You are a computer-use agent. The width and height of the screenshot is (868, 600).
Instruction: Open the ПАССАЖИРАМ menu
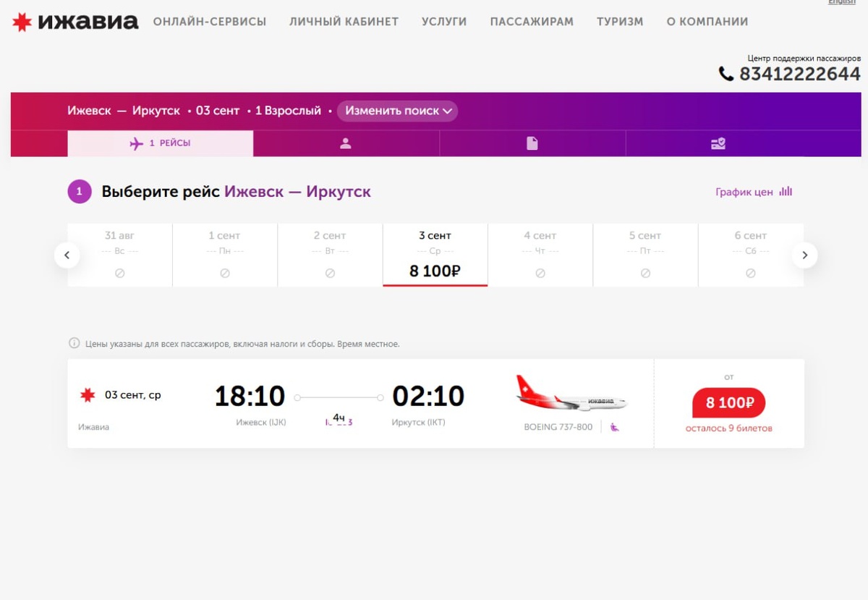pos(532,22)
